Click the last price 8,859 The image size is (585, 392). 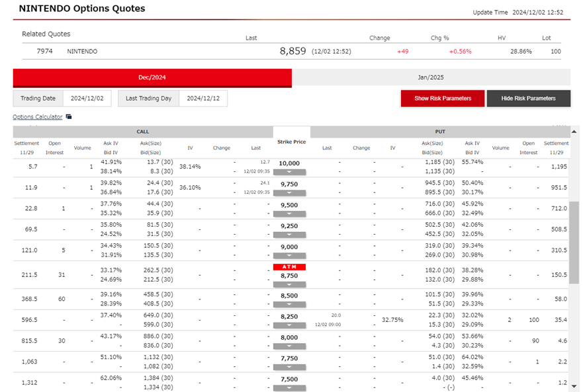[x=293, y=51]
